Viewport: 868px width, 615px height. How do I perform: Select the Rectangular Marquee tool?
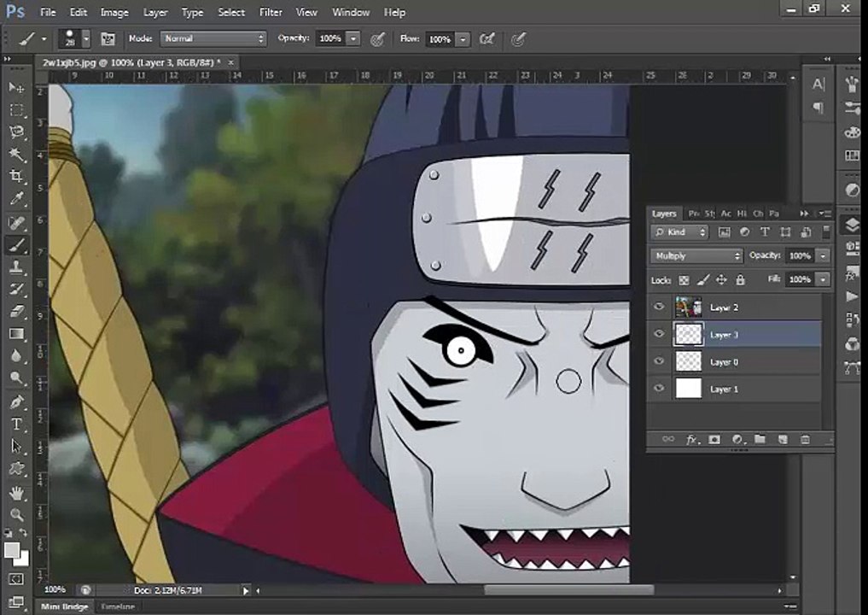pyautogui.click(x=16, y=109)
